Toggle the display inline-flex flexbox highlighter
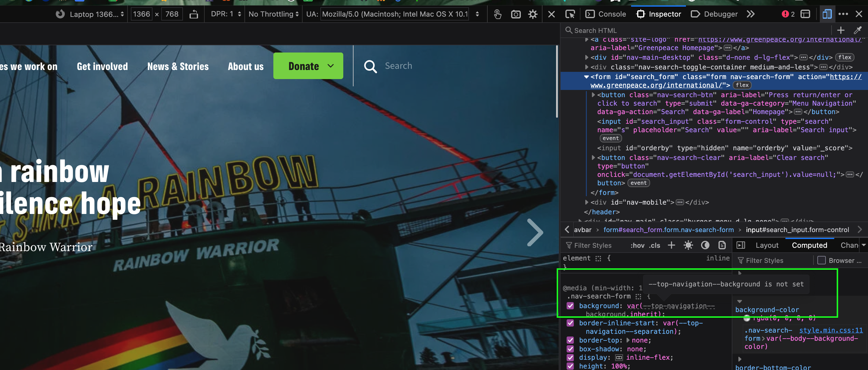Viewport: 868px width, 370px height. (619, 358)
